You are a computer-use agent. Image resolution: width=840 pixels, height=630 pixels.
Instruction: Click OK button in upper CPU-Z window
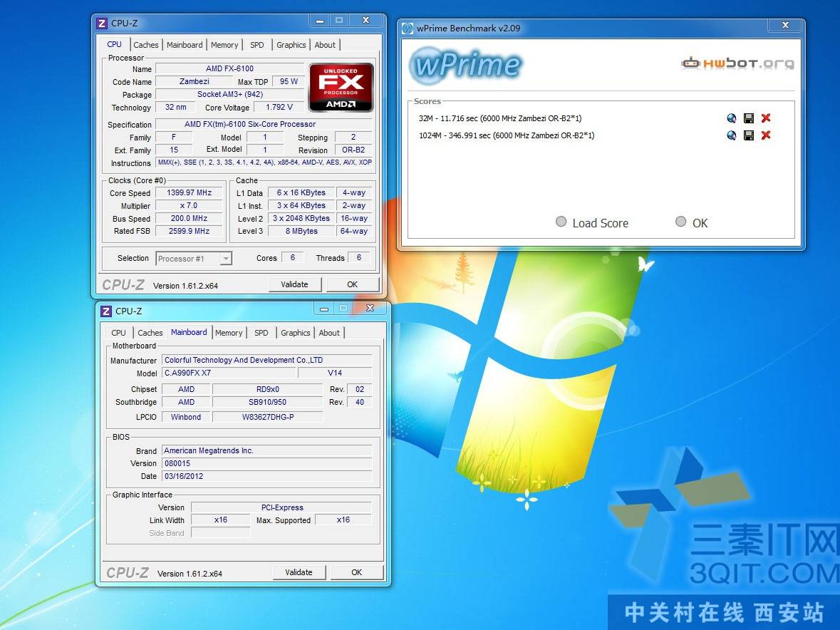point(352,284)
